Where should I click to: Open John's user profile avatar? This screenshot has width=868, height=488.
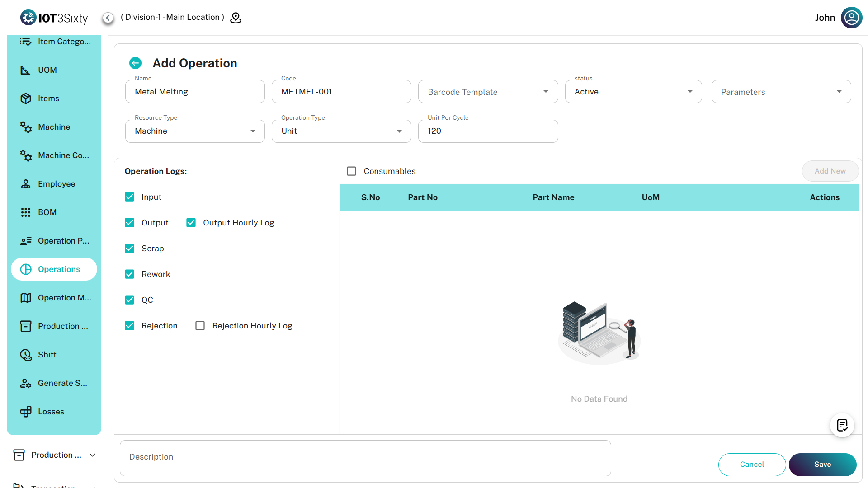851,18
